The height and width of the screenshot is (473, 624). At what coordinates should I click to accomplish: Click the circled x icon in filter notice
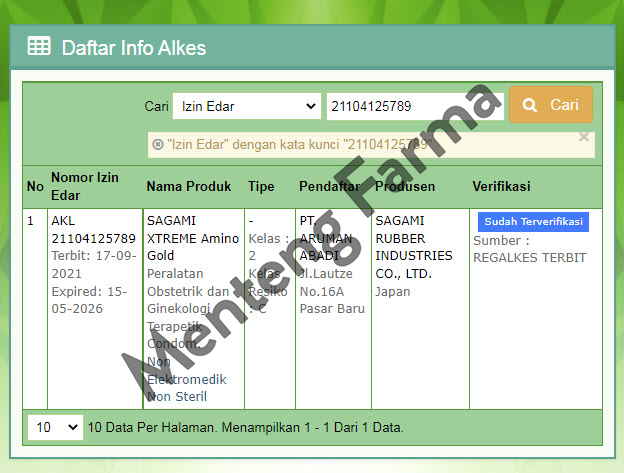158,144
